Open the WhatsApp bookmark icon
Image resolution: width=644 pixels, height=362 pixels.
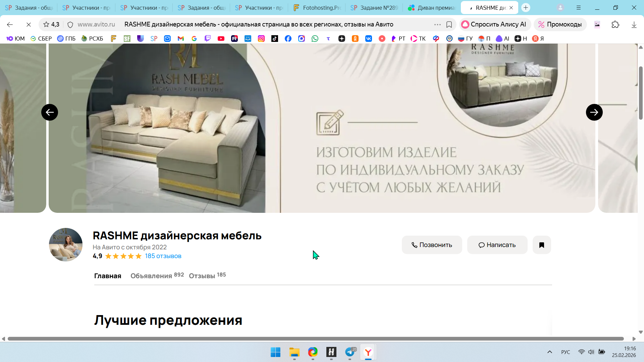click(x=315, y=39)
